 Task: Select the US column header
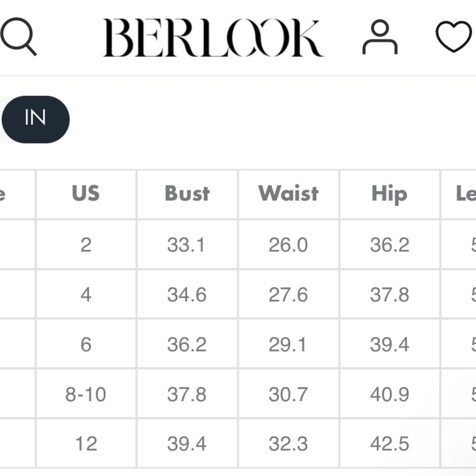86,193
